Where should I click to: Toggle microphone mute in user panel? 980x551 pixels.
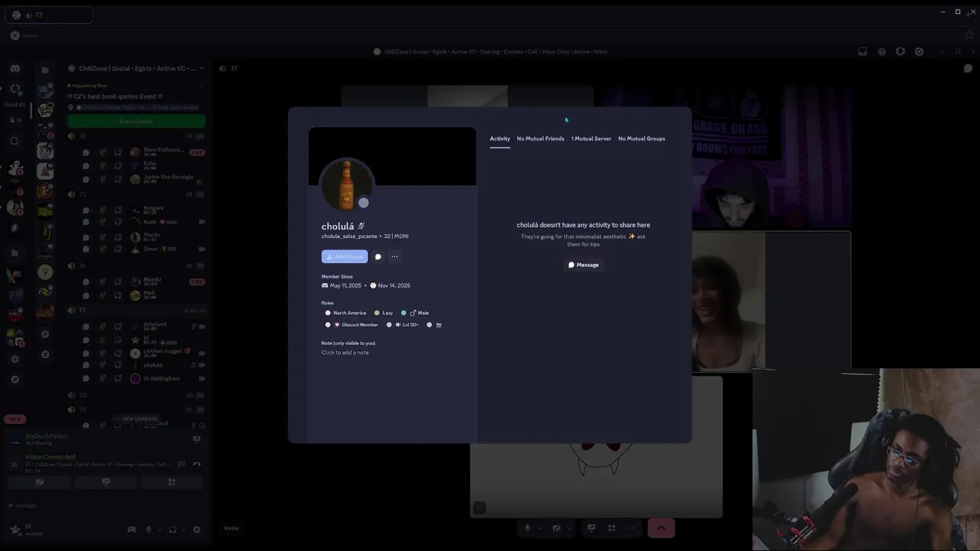[149, 530]
